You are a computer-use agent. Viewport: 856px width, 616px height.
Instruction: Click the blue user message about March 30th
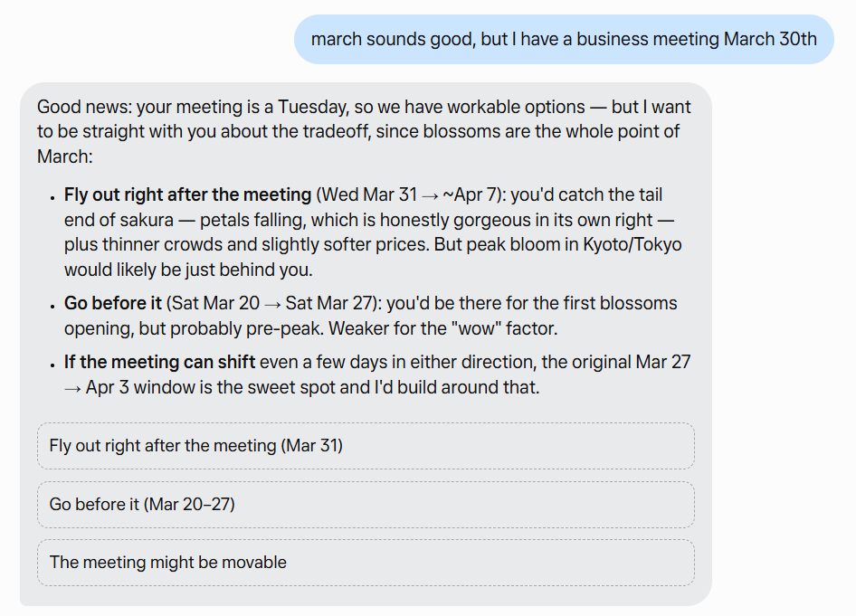click(x=564, y=39)
